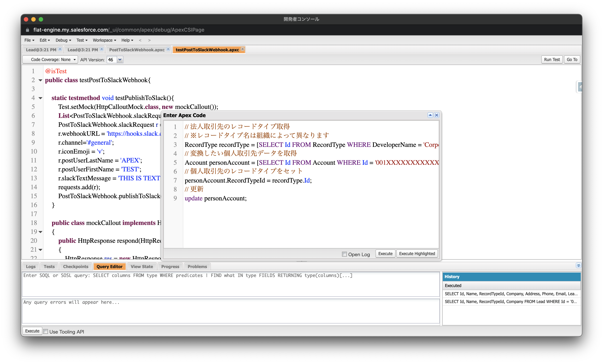The image size is (603, 364).
Task: Open the View State tab
Action: (x=142, y=267)
